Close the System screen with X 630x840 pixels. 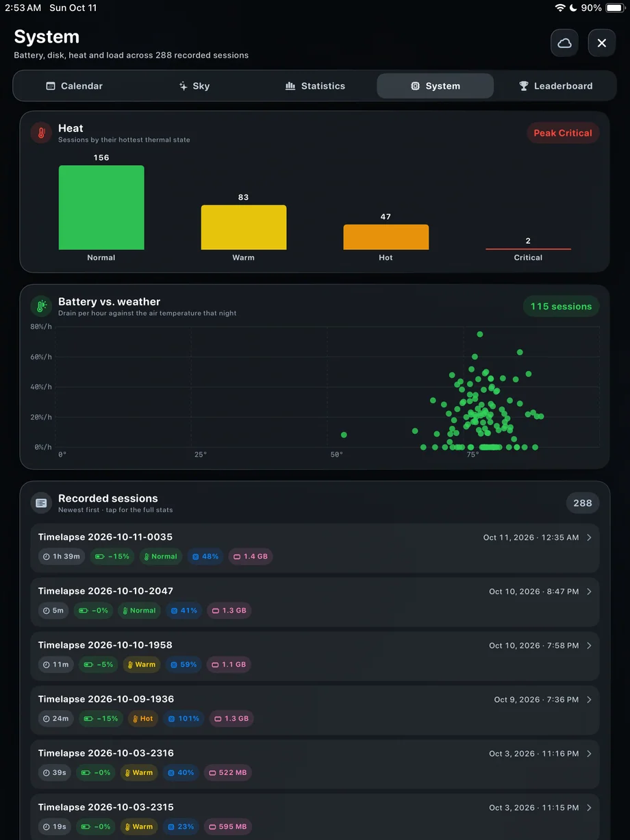tap(602, 43)
